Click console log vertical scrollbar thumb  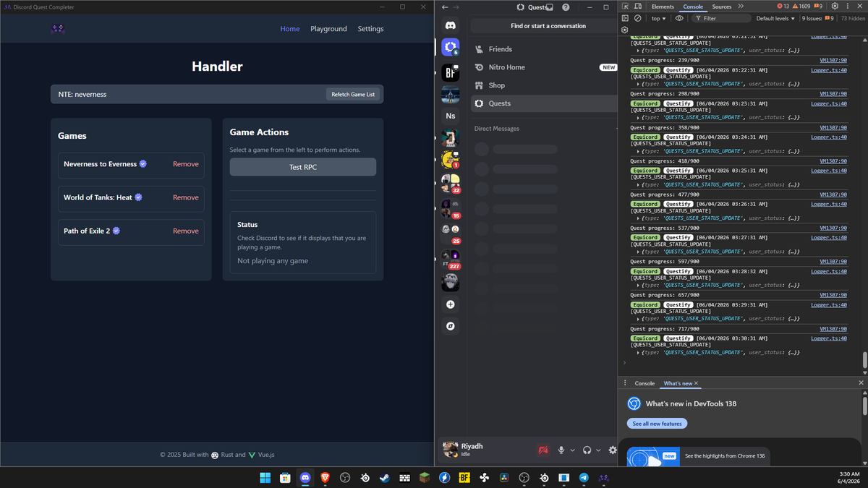[x=864, y=360]
